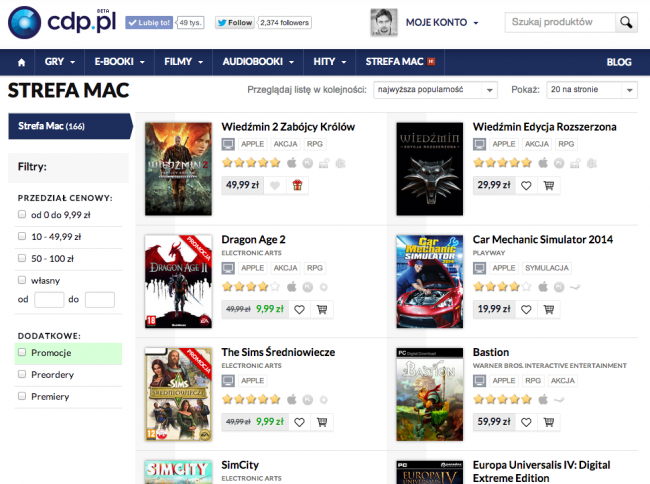Rate Dragon Age 2 using star rating
Image resolution: width=650 pixels, height=484 pixels.
tap(251, 286)
